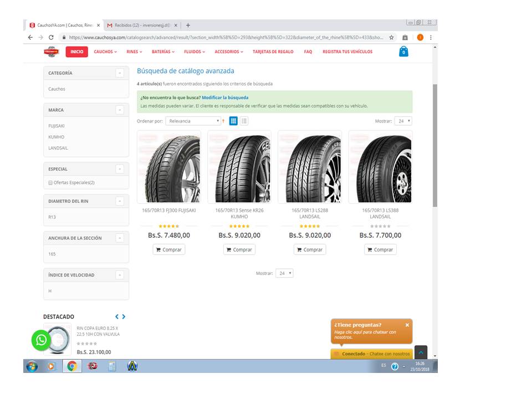Collapse the DIAMETRO DEL RIN panel
This screenshot has width=532, height=399.
coord(120,201)
